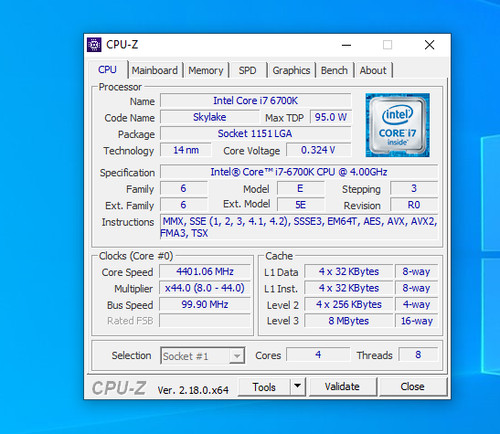Click the Stepping value 3

tap(414, 188)
